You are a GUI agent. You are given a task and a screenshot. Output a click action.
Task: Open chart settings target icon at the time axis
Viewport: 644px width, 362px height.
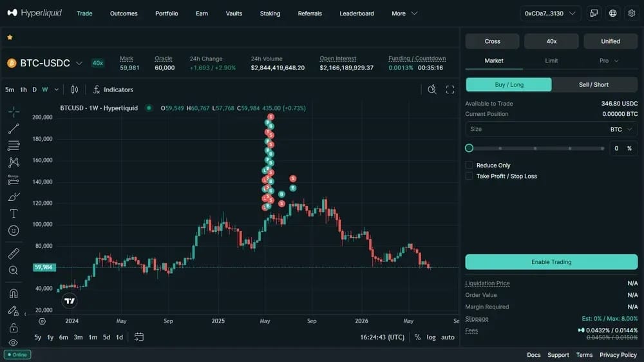(43, 321)
